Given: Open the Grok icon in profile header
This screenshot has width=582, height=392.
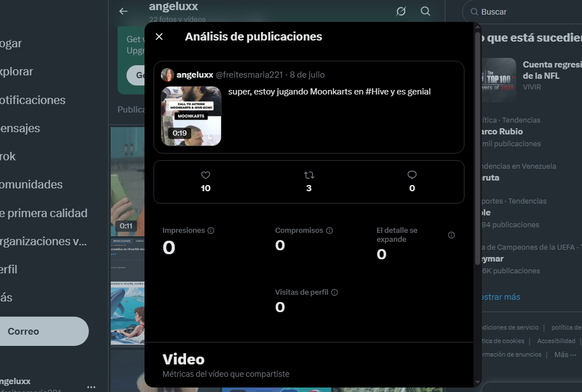Looking at the screenshot, I should 401,11.
